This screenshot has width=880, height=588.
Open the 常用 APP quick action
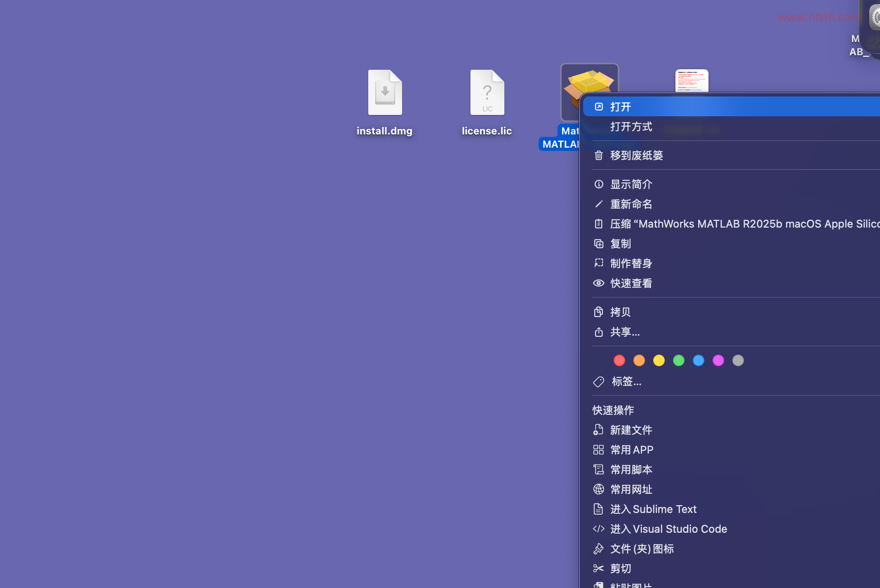(732, 450)
